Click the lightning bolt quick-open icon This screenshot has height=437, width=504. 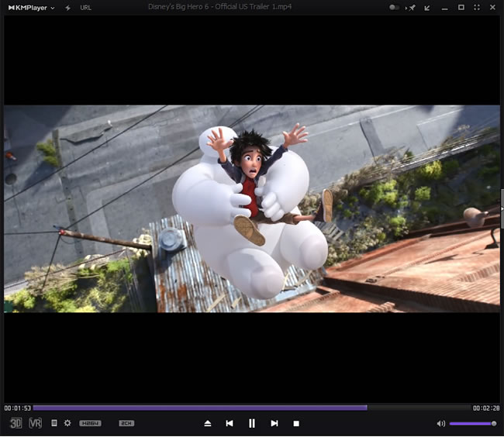point(67,7)
